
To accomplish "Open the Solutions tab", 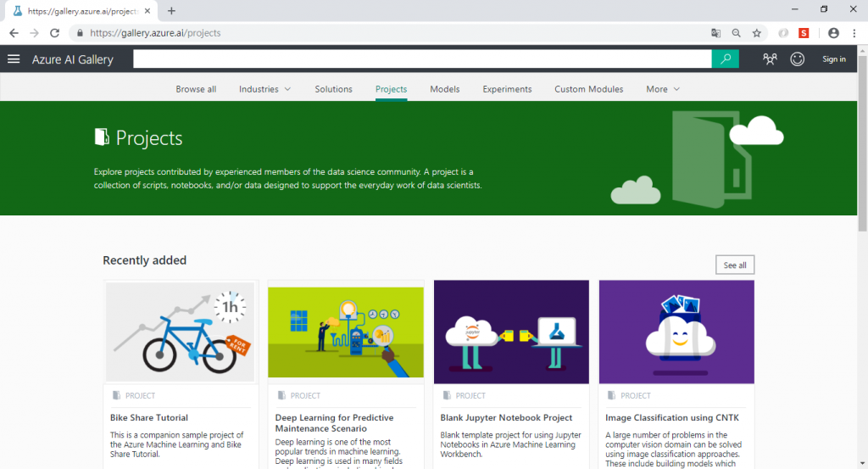I will click(x=333, y=89).
